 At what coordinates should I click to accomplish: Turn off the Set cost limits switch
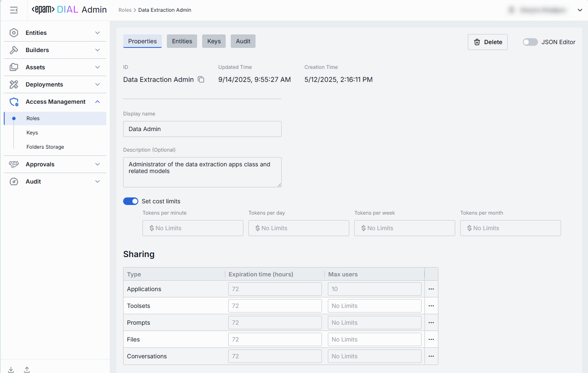(131, 201)
